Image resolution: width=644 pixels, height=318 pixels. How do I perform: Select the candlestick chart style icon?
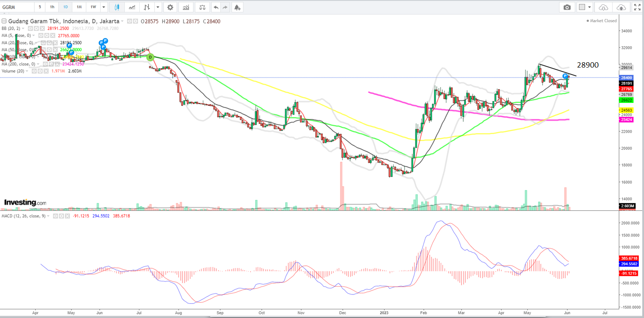117,7
